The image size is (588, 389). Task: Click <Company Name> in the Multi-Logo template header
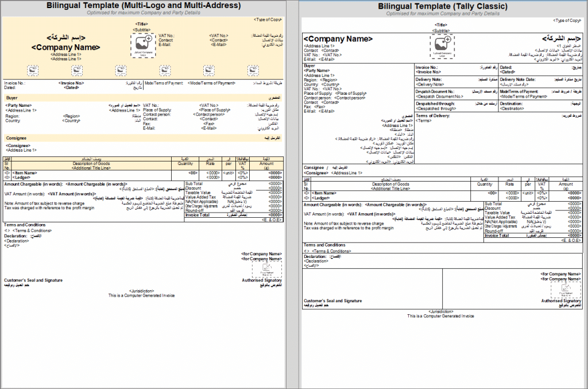[66, 47]
